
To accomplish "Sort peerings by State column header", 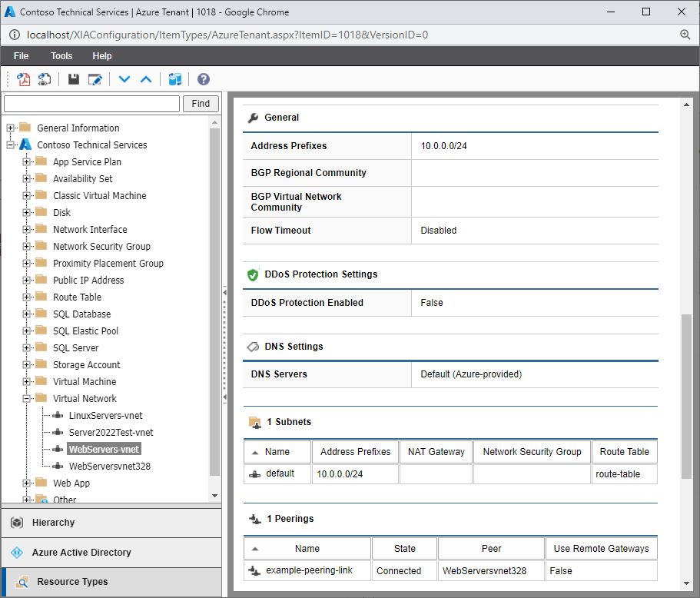I will 404,549.
